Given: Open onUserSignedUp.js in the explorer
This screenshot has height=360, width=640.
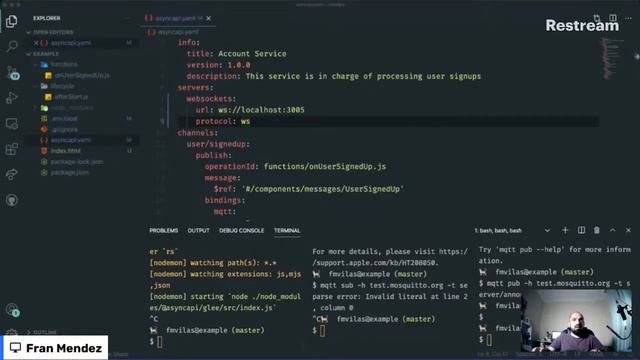Looking at the screenshot, I should (x=82, y=76).
